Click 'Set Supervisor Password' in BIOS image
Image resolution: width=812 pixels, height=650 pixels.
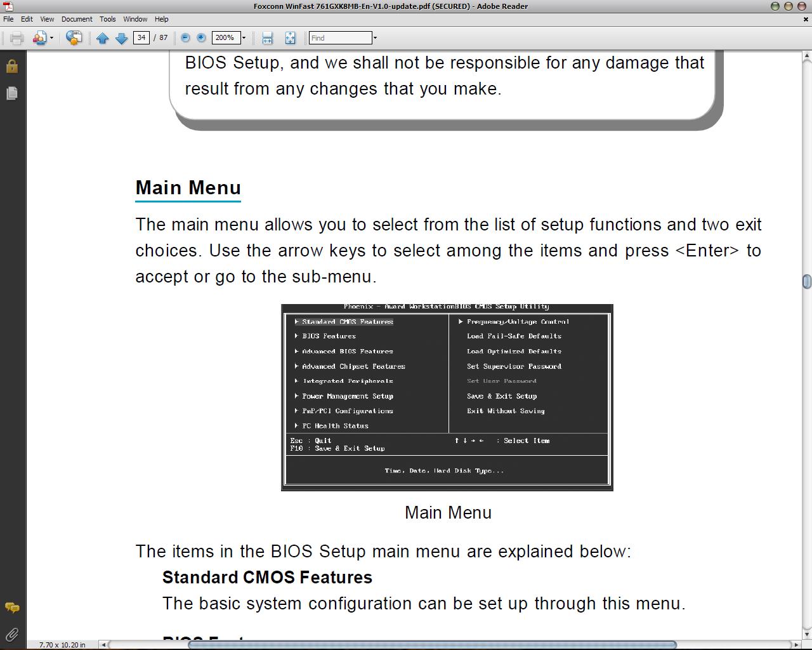pos(514,366)
